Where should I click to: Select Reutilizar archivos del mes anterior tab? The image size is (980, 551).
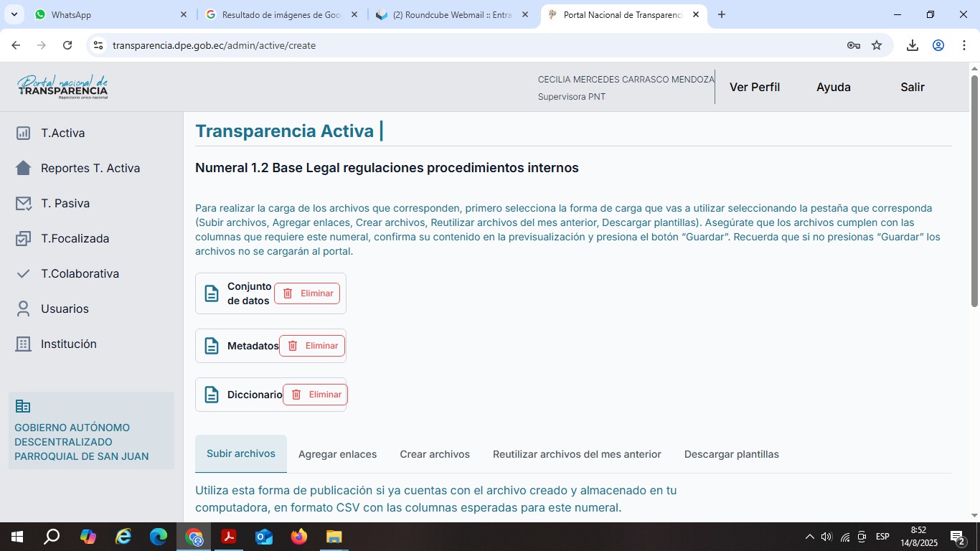(x=577, y=454)
